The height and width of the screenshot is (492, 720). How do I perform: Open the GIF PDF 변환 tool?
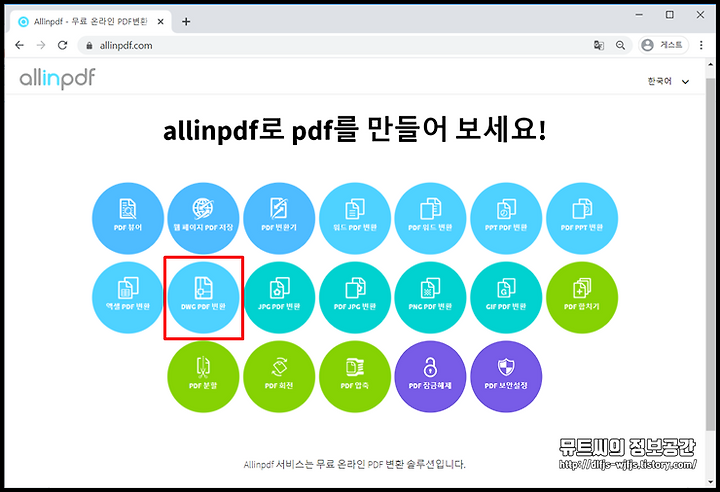506,298
